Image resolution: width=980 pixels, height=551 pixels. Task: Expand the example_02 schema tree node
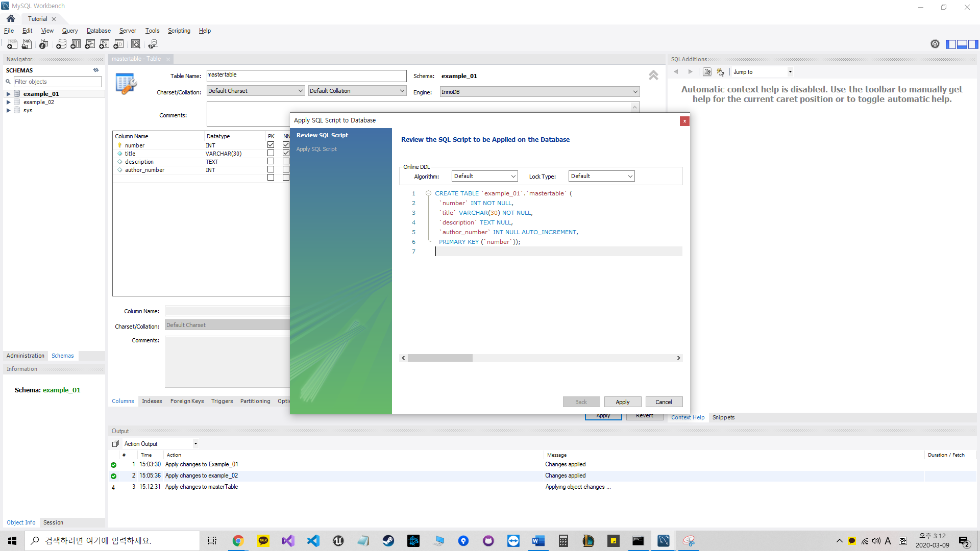(8, 102)
